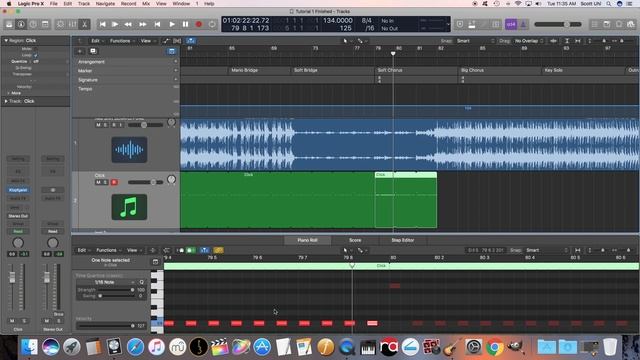Toggle the Toolbar display icon
640x360 pixels.
click(x=45, y=24)
